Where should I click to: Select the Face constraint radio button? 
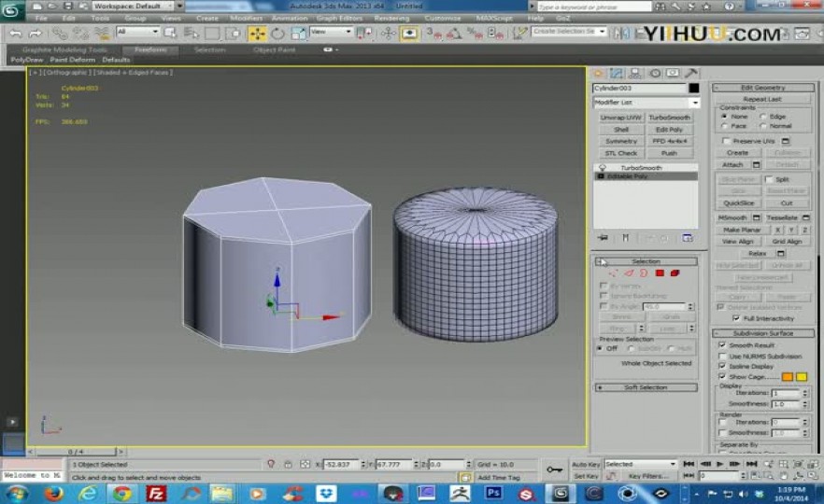tap(725, 126)
